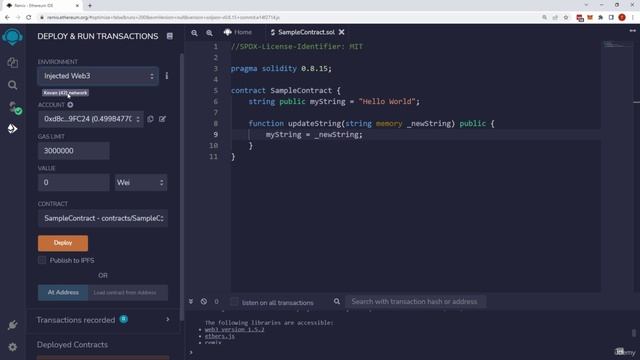The image size is (640, 360).
Task: Open the web3 version 1.5.2 link
Action: click(234, 329)
